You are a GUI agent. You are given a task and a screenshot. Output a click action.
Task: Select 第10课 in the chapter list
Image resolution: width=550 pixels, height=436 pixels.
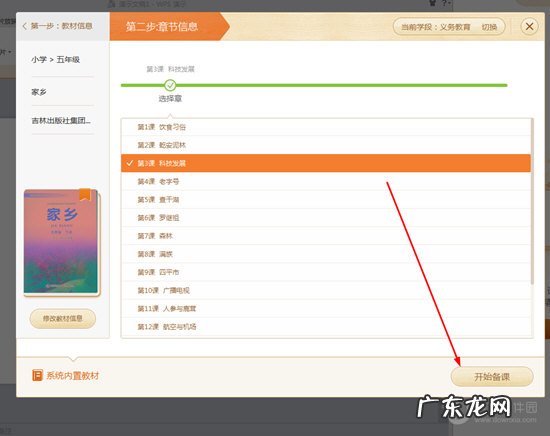(x=326, y=290)
